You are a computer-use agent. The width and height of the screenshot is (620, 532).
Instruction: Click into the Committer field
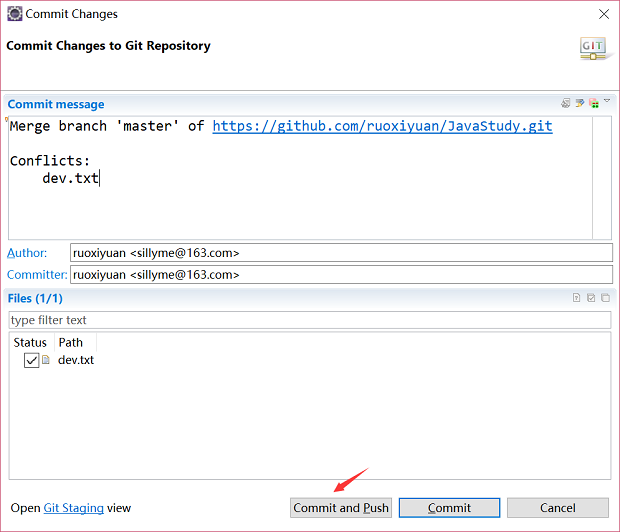point(340,274)
